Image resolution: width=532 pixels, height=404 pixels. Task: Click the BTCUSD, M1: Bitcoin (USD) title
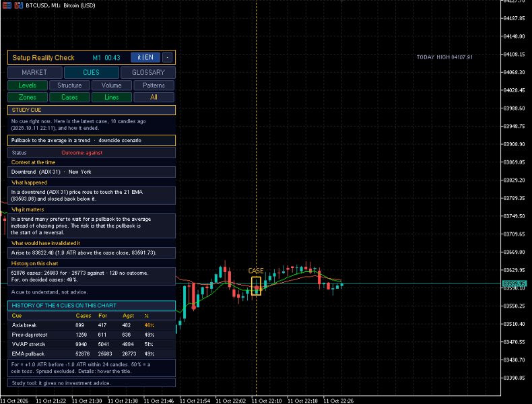pos(61,5)
